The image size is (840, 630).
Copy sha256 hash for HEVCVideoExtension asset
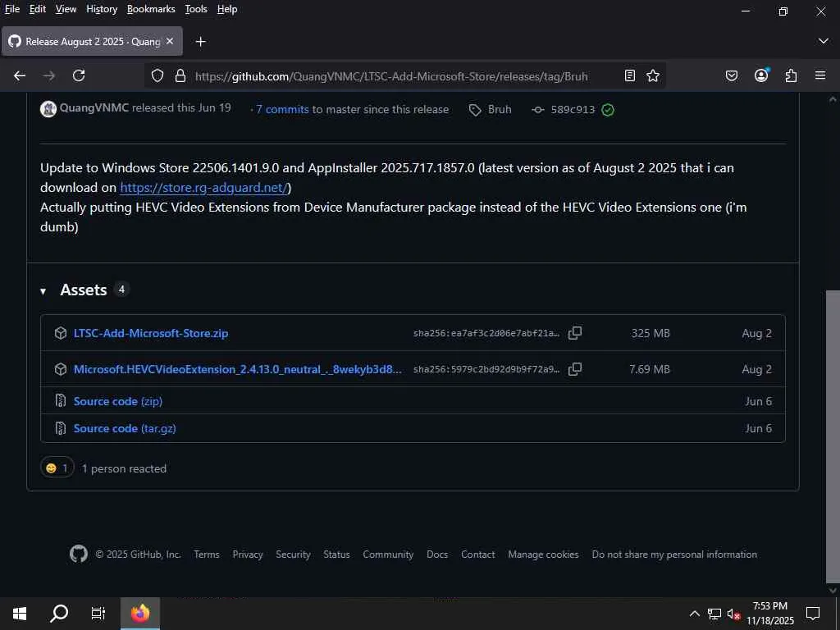[x=575, y=368]
